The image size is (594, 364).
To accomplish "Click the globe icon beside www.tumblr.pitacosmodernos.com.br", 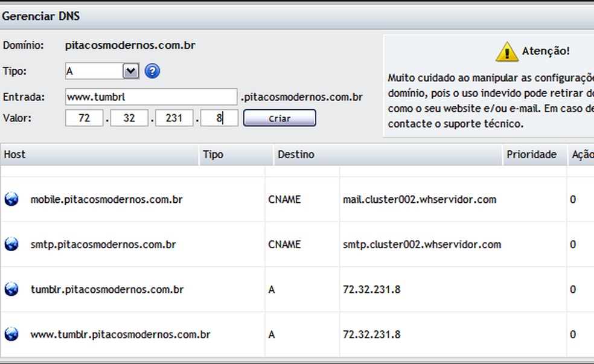I will point(11,334).
